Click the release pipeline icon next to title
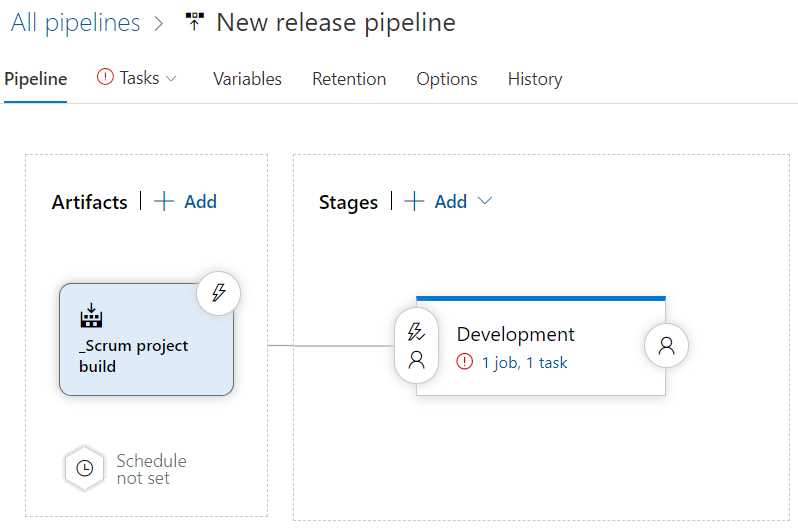 pos(194,22)
